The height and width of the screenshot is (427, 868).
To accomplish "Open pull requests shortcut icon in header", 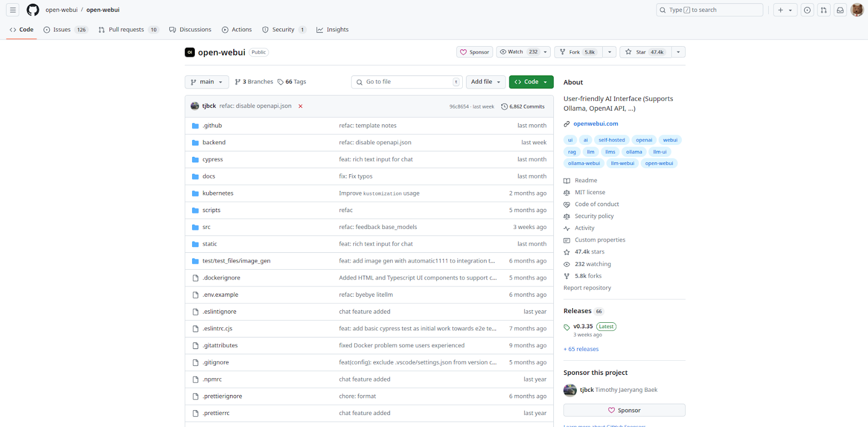I will pos(824,10).
